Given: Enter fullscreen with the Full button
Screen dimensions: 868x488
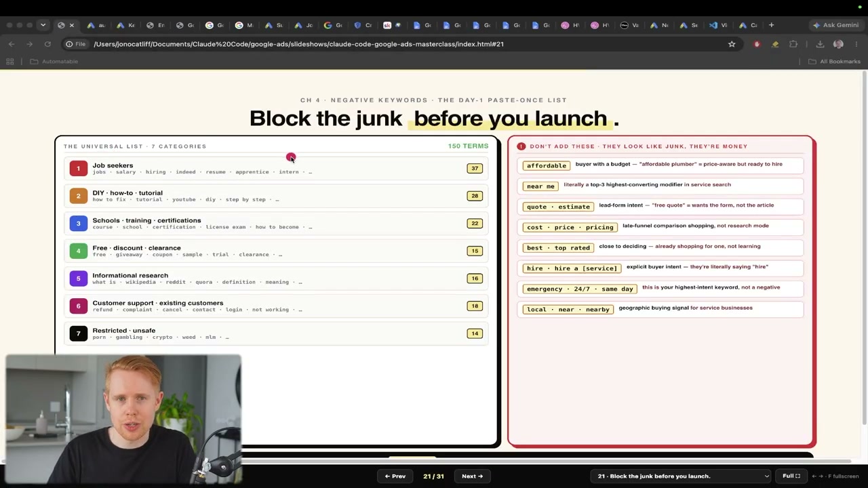Looking at the screenshot, I should tap(791, 476).
